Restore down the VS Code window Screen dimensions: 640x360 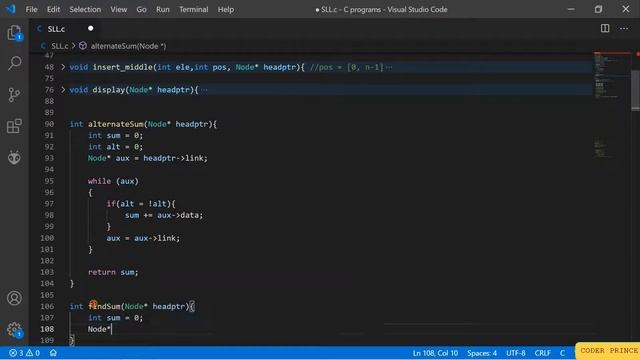click(x=598, y=9)
